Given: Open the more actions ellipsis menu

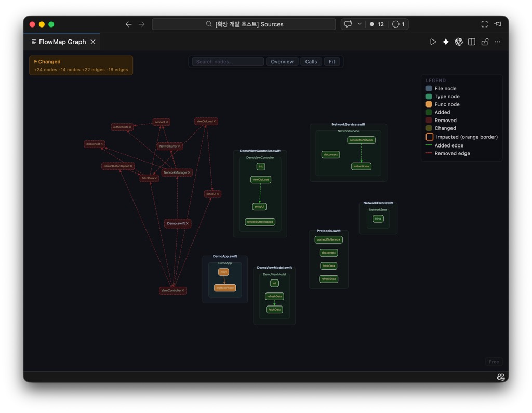Looking at the screenshot, I should [497, 42].
